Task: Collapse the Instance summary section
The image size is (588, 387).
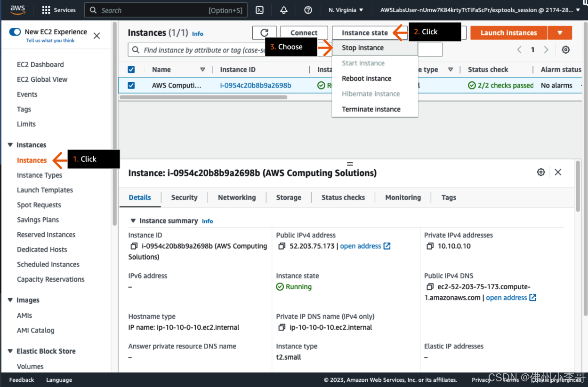Action: tap(134, 221)
